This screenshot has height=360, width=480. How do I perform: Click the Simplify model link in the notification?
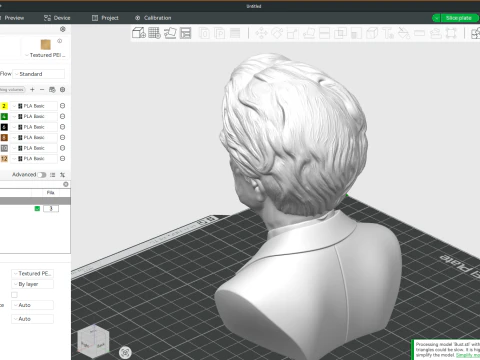click(x=468, y=355)
